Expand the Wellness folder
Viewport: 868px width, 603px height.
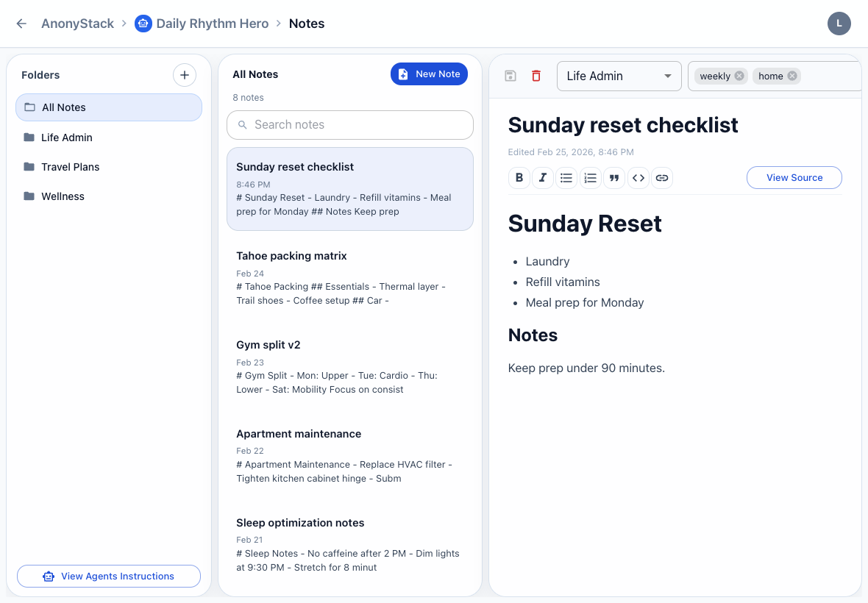63,196
